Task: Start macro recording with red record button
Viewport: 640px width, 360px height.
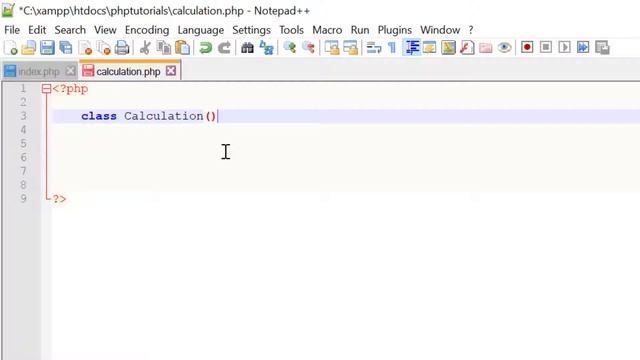Action: coord(527,47)
